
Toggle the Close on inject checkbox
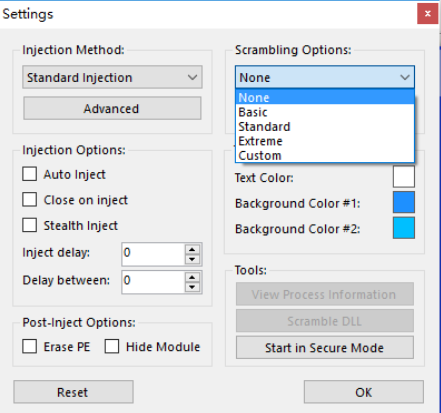pos(30,200)
